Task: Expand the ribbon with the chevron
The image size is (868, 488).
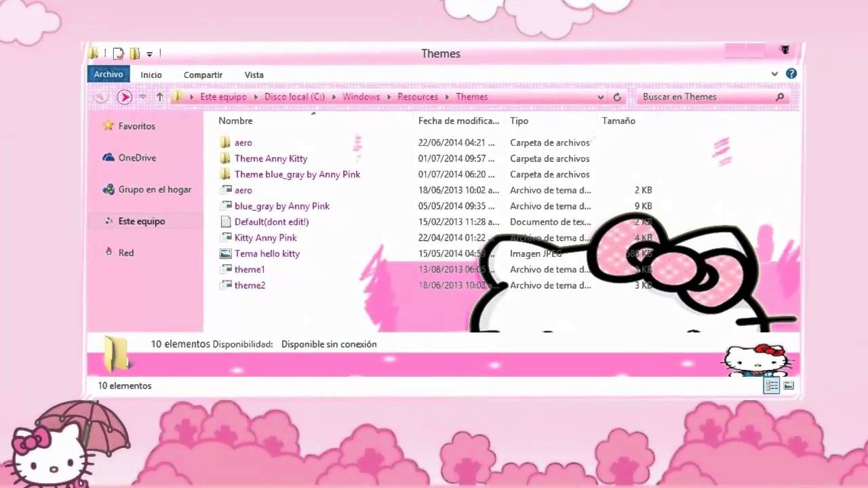Action: click(x=774, y=74)
